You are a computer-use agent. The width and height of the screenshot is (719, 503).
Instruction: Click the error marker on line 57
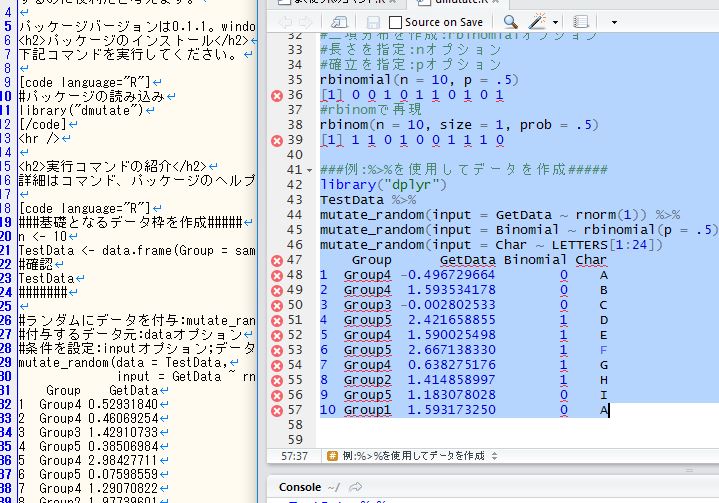click(x=277, y=411)
